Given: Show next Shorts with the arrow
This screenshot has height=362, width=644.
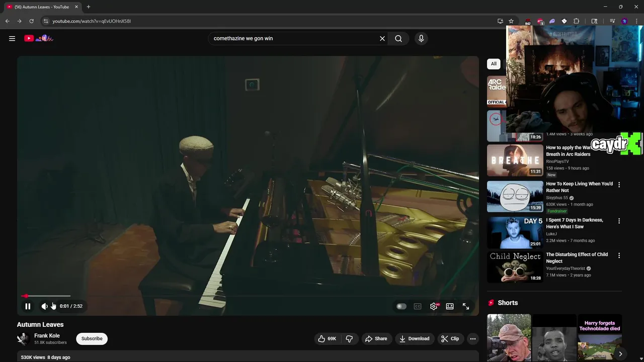Looking at the screenshot, I should [x=620, y=354].
